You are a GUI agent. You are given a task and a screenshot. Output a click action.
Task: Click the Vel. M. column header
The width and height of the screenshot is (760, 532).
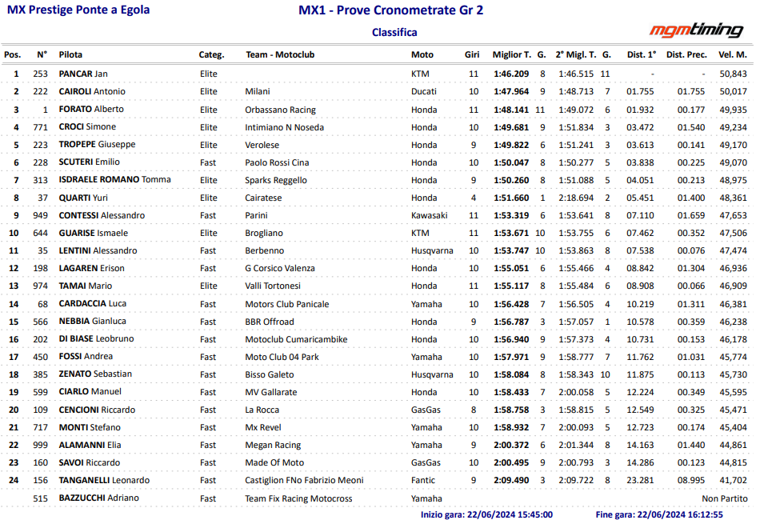coord(732,54)
